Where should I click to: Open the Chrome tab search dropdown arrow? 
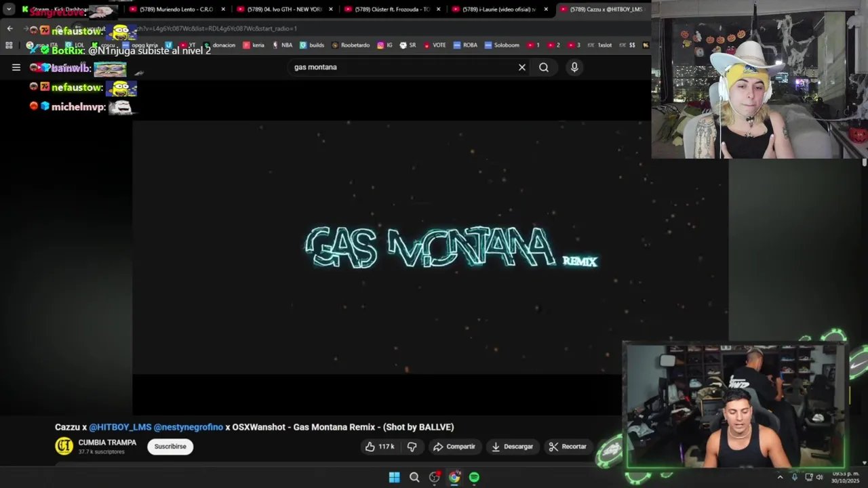[9, 9]
